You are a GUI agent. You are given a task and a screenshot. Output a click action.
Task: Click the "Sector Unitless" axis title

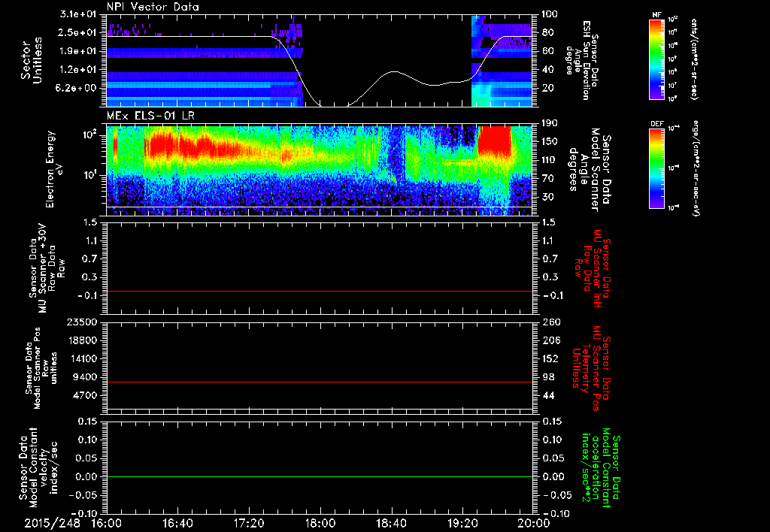coord(32,60)
